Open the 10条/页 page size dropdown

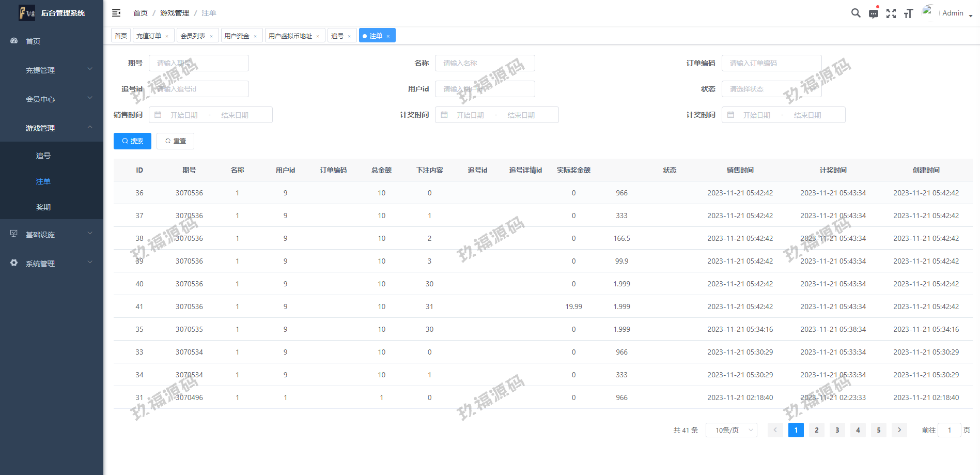point(731,430)
